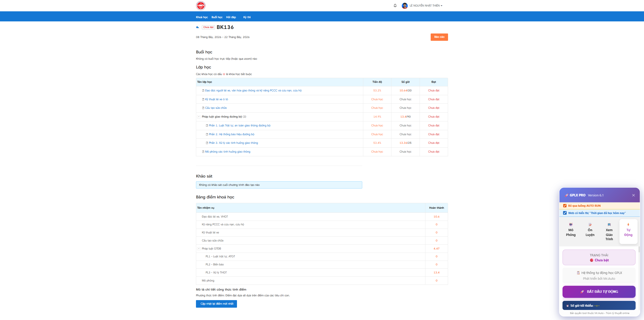Go back with the blue arrow icon

pos(197,27)
